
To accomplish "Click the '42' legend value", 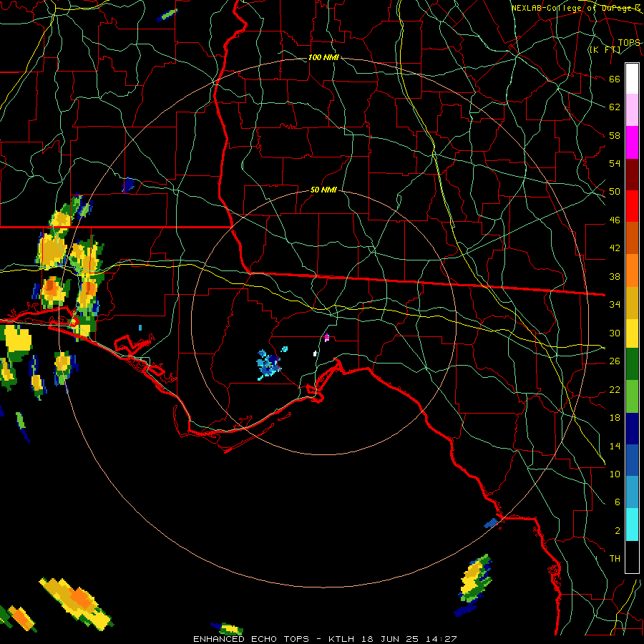I will pos(615,248).
